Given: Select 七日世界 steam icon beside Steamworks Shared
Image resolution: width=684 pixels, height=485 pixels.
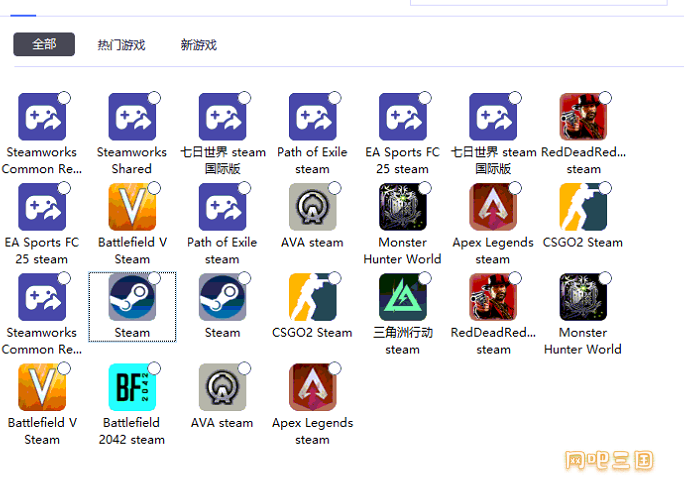Looking at the screenshot, I should (x=222, y=117).
